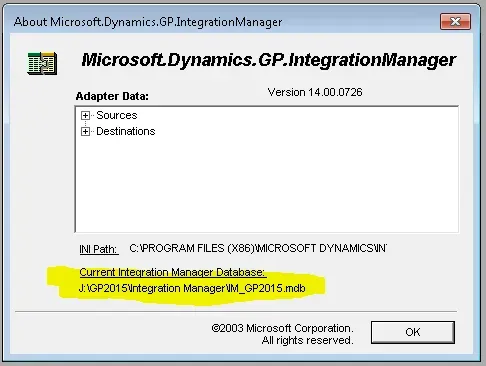486x366 pixels.
Task: Close the About dialog with X button
Action: (x=455, y=22)
